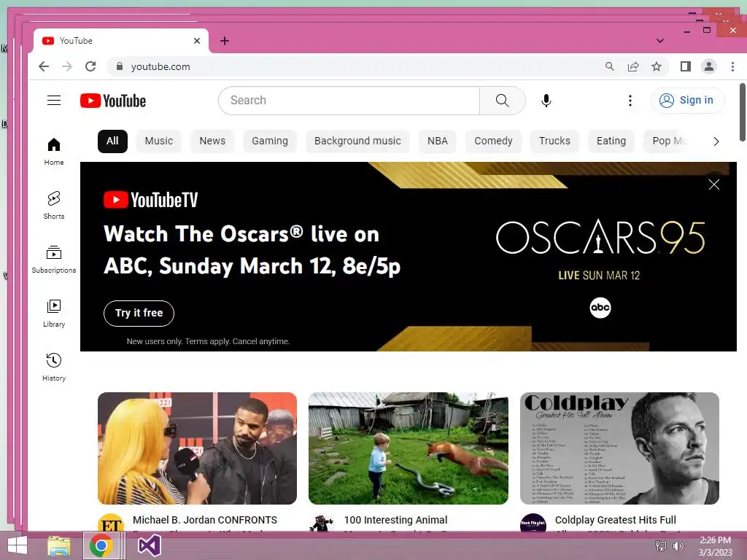747x560 pixels.
Task: Open Library from sidebar
Action: 54,314
